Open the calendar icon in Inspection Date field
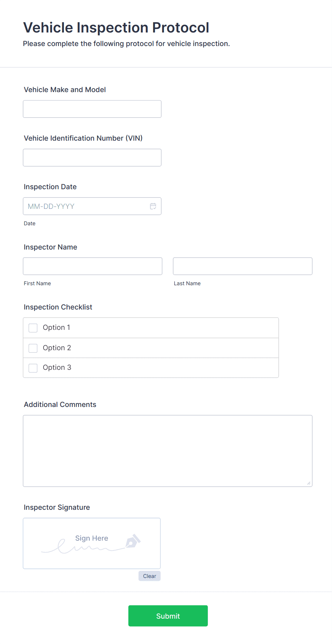 [x=153, y=206]
